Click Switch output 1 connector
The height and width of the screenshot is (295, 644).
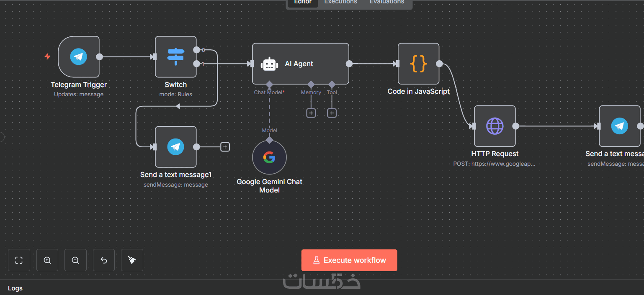click(197, 64)
